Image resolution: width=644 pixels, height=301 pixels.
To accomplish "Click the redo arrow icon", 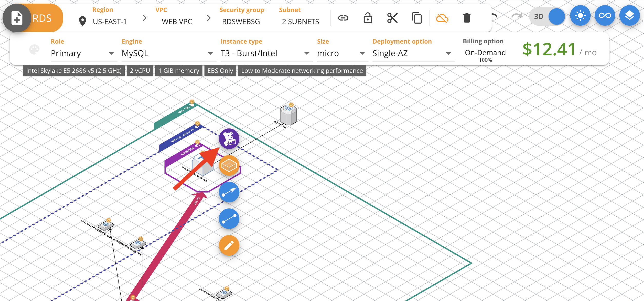I will [x=516, y=16].
